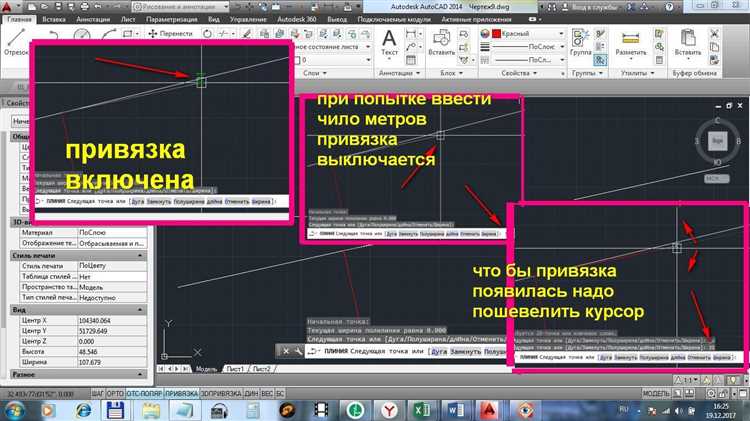Open the Вставка ribbon tab

click(x=54, y=19)
